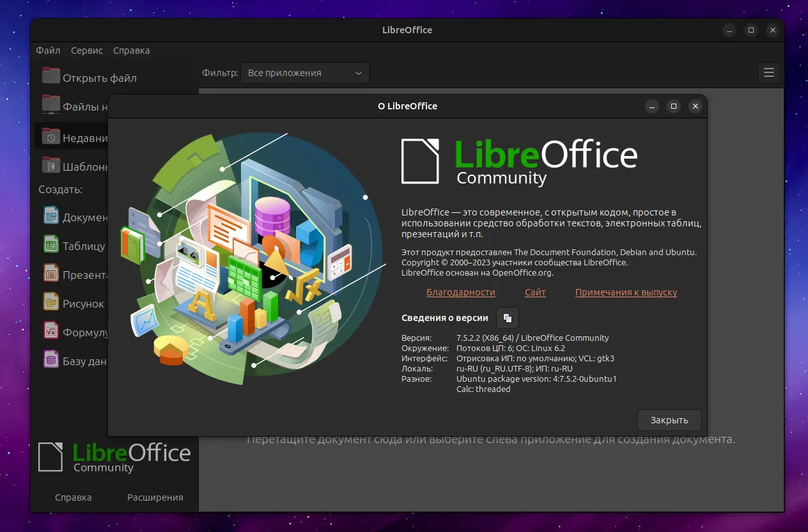
Task: Click the Remote Files folder icon
Action: (x=51, y=104)
